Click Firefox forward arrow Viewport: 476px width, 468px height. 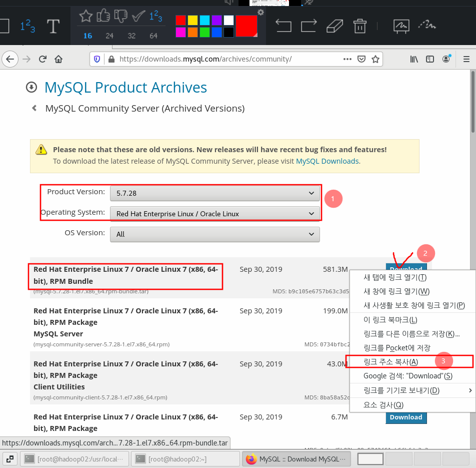26,59
